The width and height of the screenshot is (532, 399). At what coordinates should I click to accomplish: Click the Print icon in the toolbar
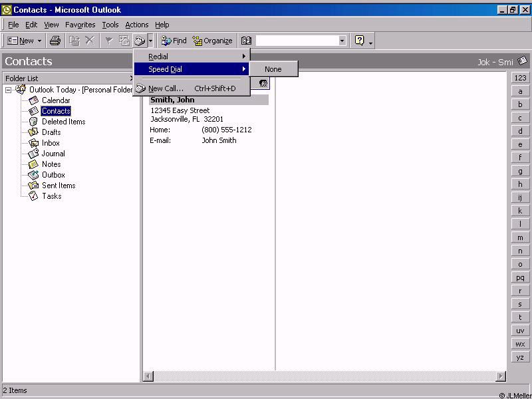[x=55, y=41]
